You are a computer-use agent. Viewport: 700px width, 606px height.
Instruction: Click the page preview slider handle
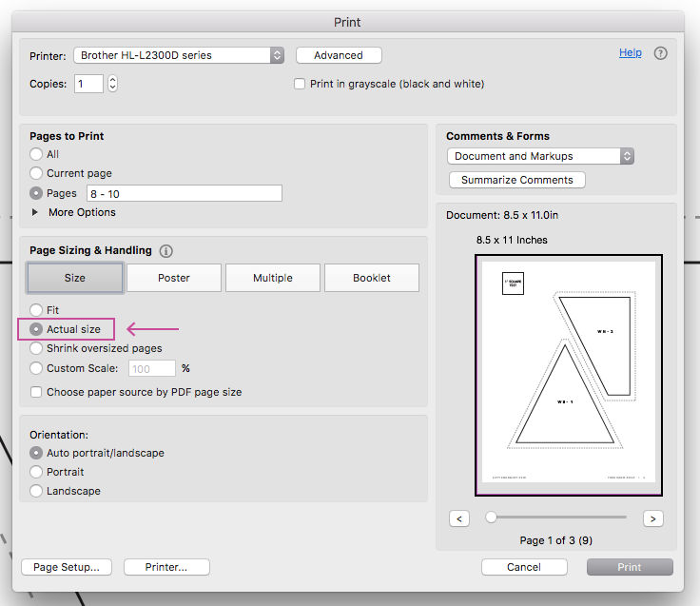tap(491, 518)
